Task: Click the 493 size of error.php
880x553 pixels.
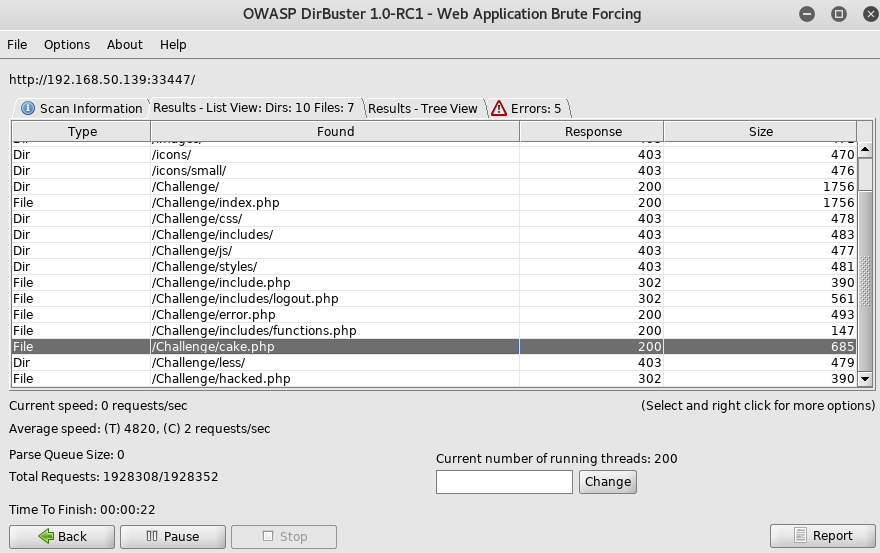Action: (x=842, y=314)
